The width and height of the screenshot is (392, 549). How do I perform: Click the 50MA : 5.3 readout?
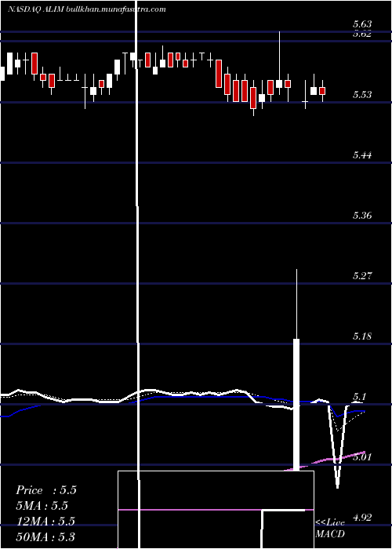(45, 536)
